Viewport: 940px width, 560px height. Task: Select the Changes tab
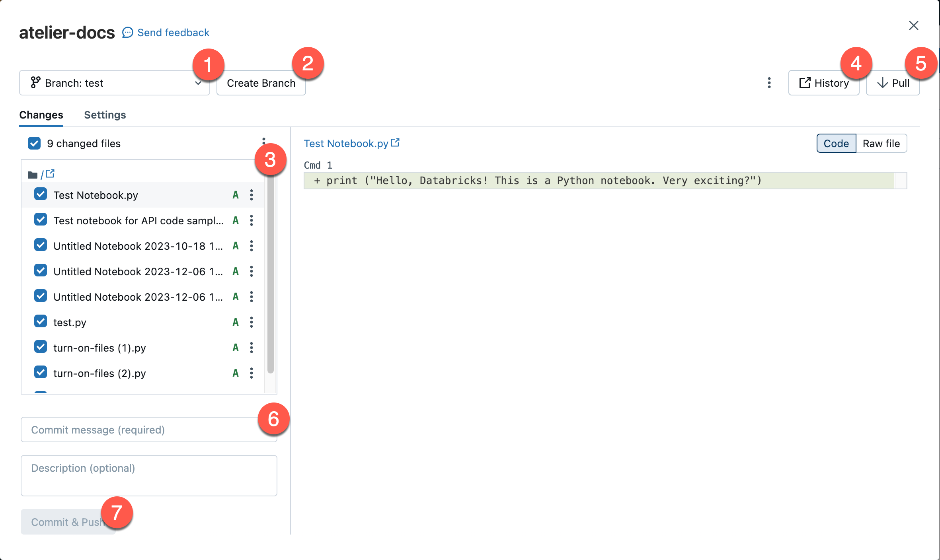coord(41,114)
